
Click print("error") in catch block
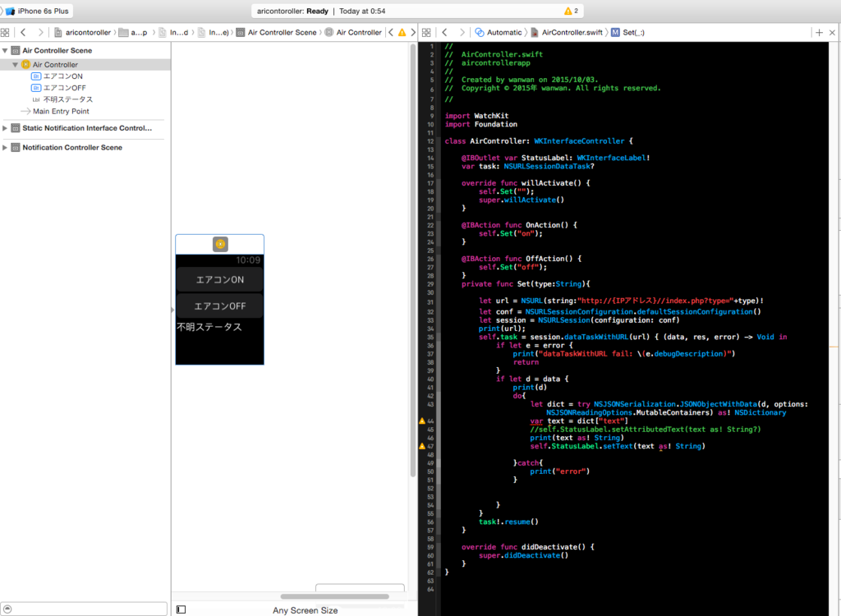click(560, 471)
